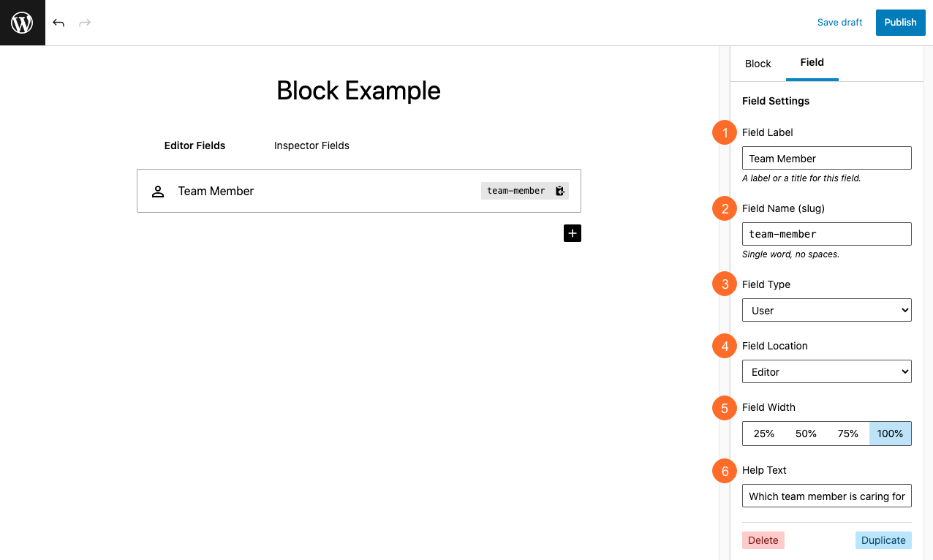Open the Editor Fields tab
This screenshot has height=560, width=933.
pyautogui.click(x=194, y=145)
